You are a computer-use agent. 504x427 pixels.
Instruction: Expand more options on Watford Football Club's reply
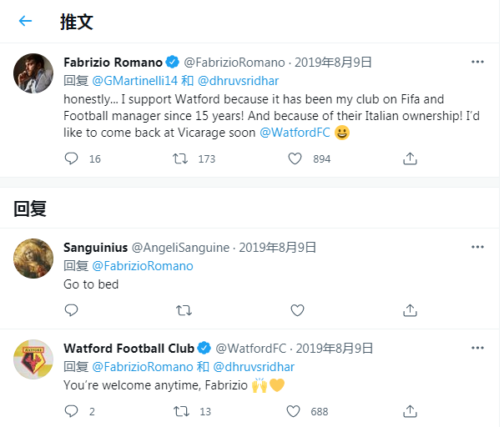click(477, 348)
